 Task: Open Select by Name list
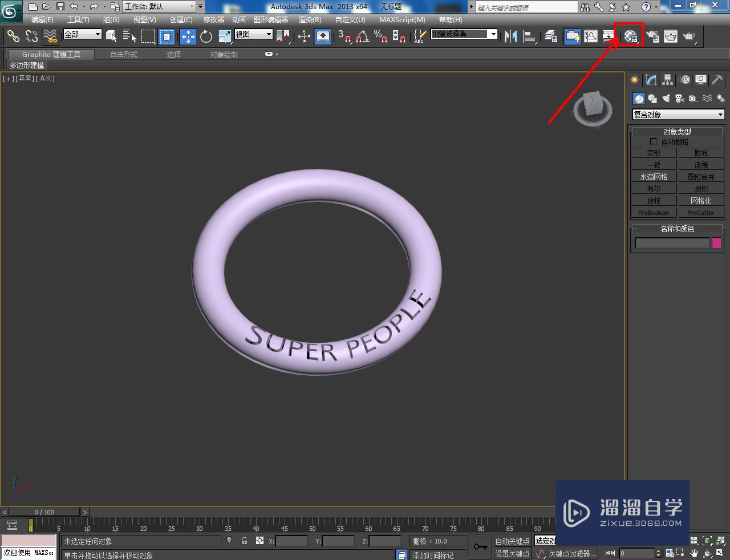[129, 36]
